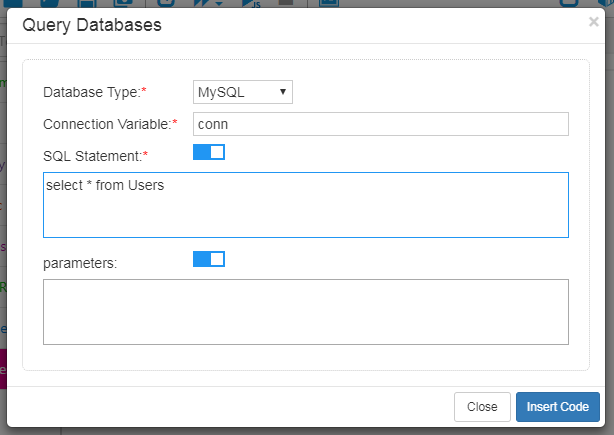Toggle the parameters switch
The height and width of the screenshot is (435, 614).
tap(209, 259)
